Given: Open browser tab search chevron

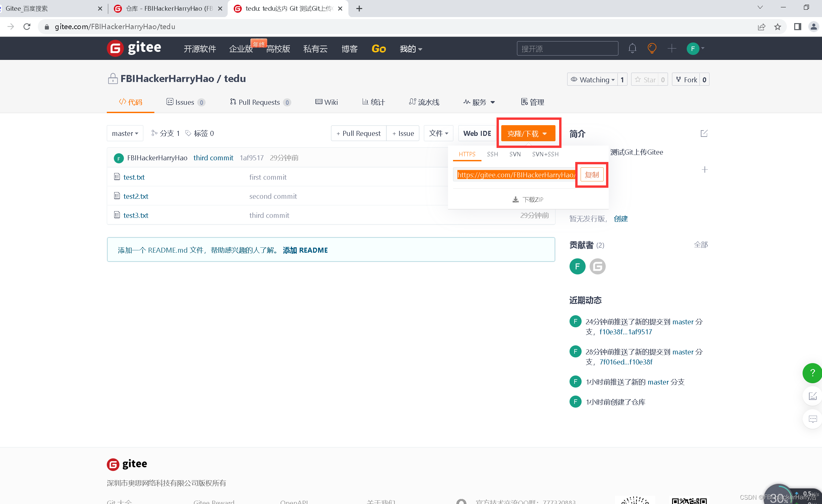Looking at the screenshot, I should click(760, 7).
